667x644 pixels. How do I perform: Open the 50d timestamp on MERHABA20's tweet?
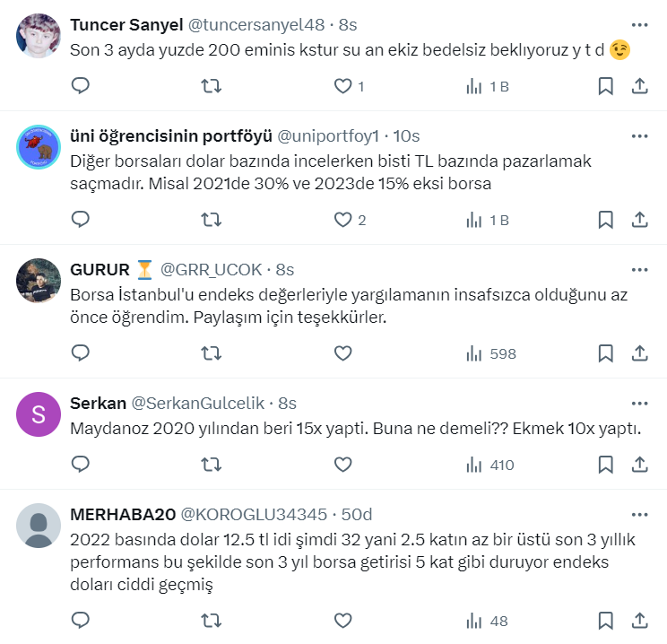tap(356, 514)
